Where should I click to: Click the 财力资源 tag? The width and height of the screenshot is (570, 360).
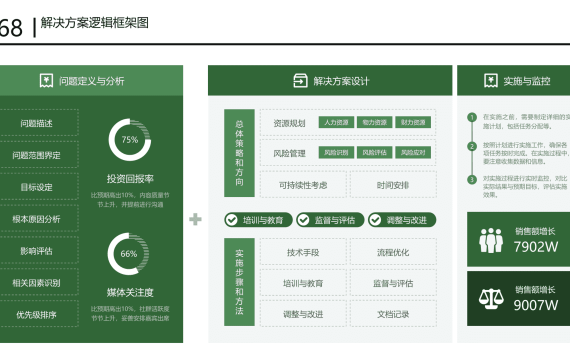(413, 122)
